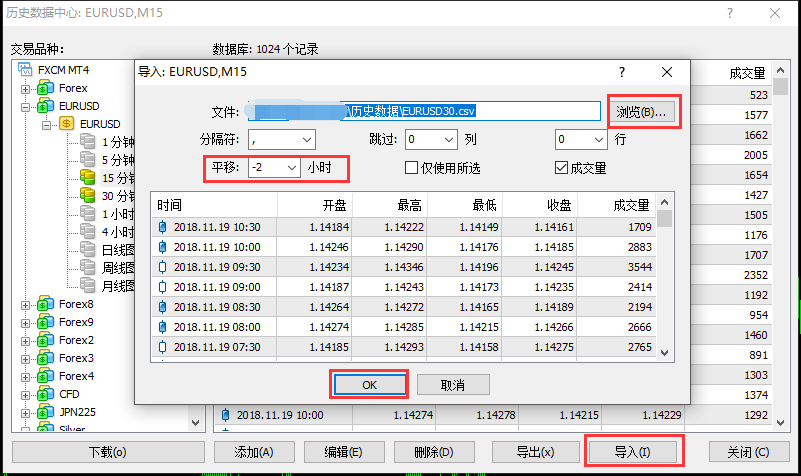Click candle icon for 2018.11.19 10:30 row
The height and width of the screenshot is (476, 801).
tap(163, 227)
